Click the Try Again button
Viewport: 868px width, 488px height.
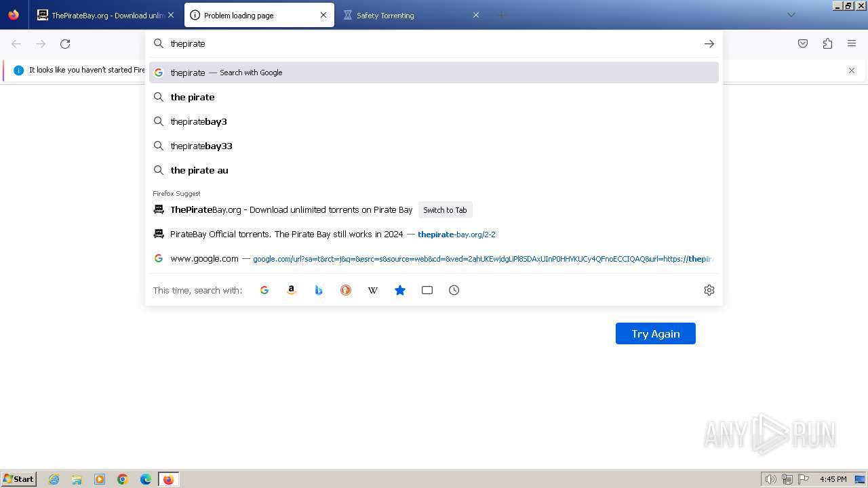click(x=656, y=333)
